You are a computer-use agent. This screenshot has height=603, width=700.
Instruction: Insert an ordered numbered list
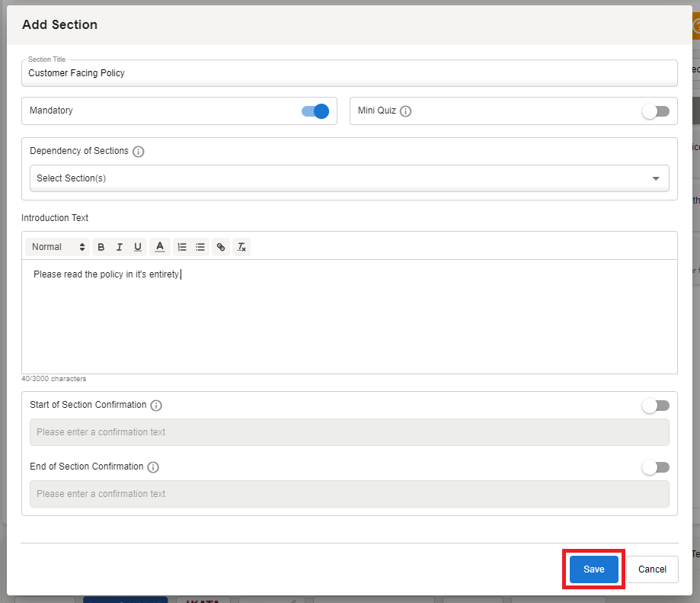181,247
